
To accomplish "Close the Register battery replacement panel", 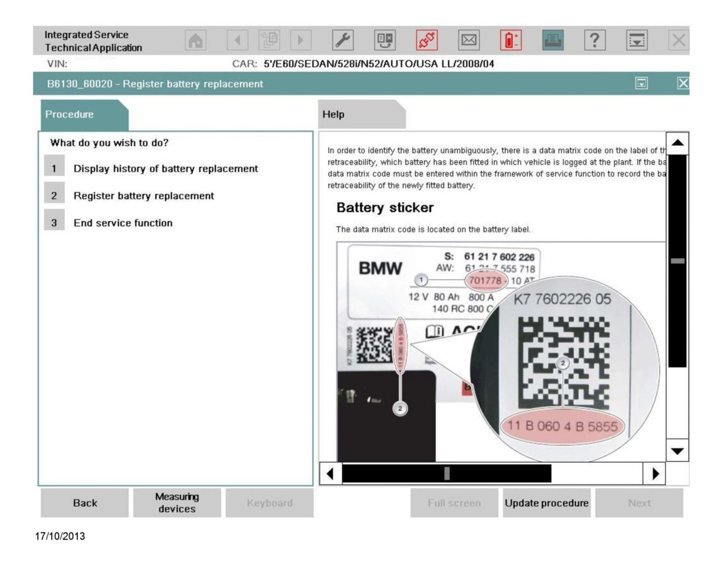I will click(x=683, y=83).
